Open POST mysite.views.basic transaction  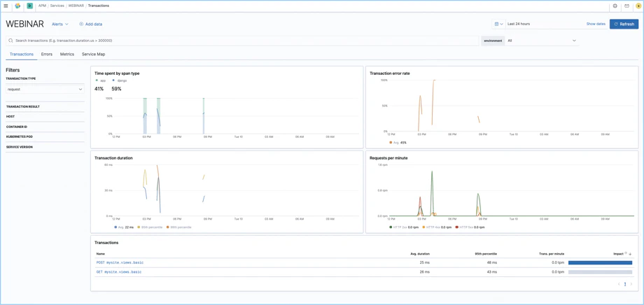120,262
